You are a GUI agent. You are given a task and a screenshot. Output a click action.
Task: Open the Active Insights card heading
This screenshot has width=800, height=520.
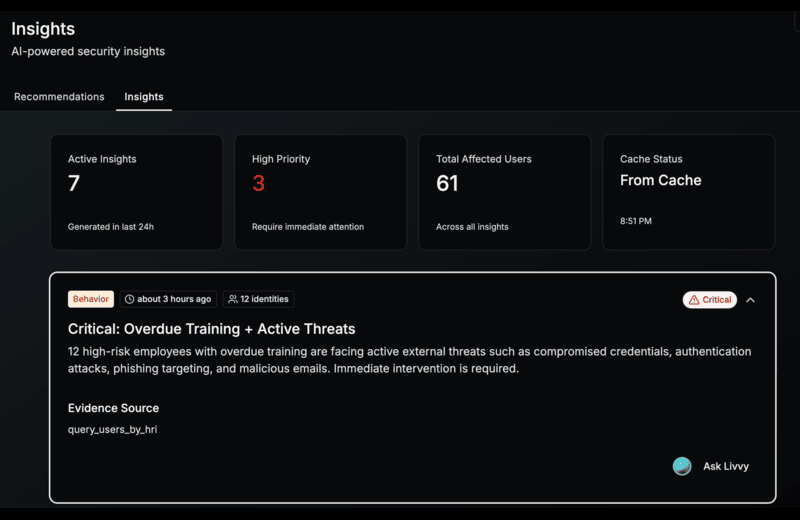(102, 159)
